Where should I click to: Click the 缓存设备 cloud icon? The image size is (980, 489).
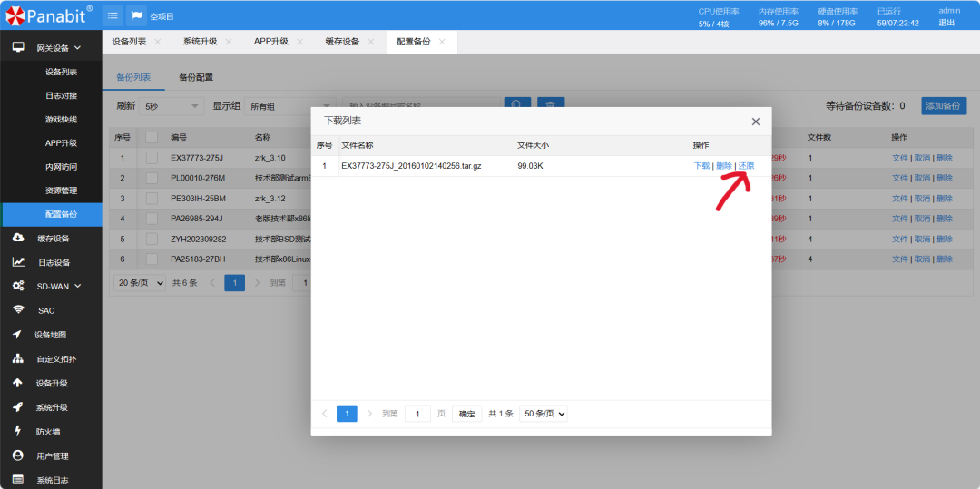coord(18,238)
